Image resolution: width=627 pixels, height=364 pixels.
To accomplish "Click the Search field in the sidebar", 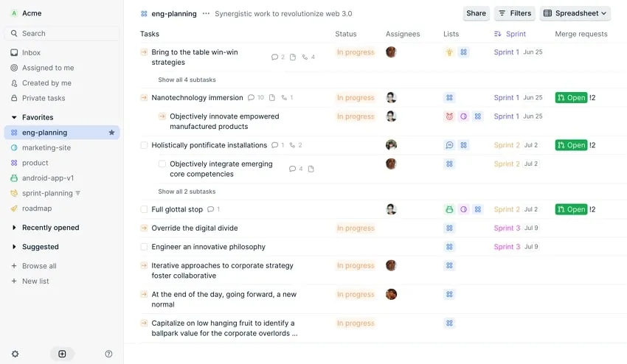I will click(x=62, y=33).
